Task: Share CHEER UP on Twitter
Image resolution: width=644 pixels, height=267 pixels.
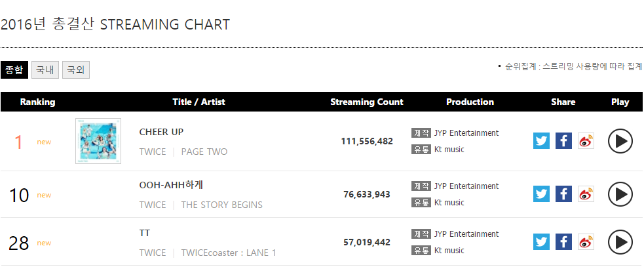Action: coord(541,140)
